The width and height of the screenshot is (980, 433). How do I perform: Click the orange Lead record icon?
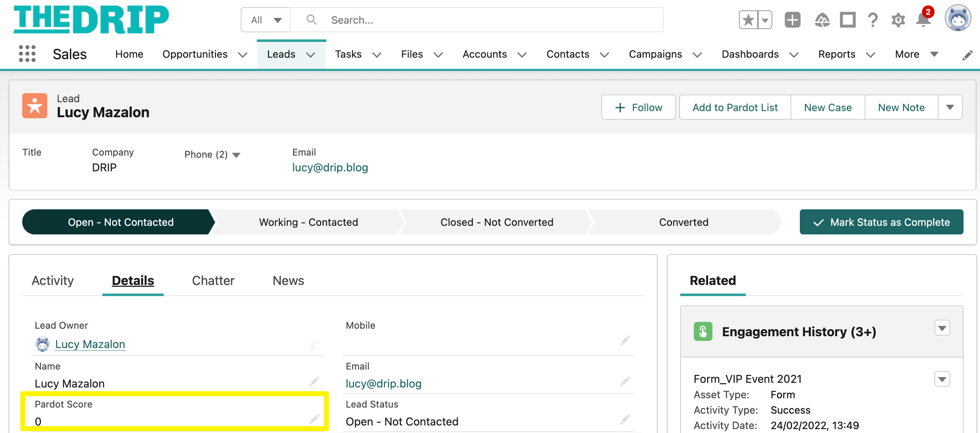coord(35,106)
